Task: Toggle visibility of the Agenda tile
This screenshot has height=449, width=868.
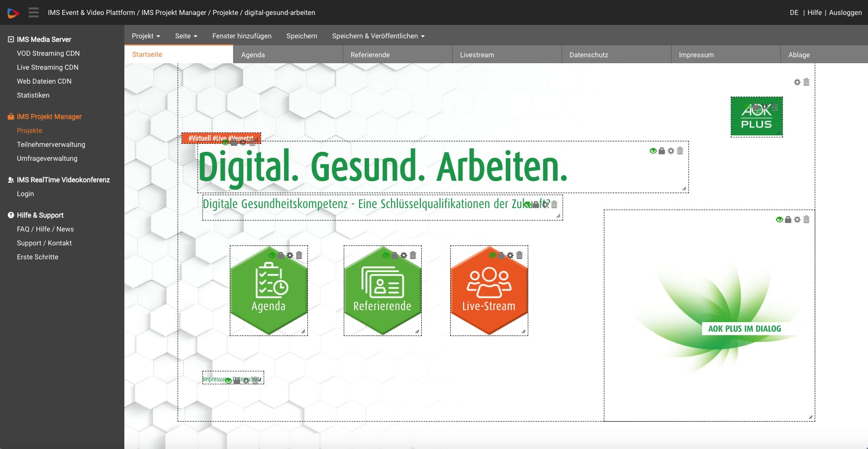Action: point(272,255)
